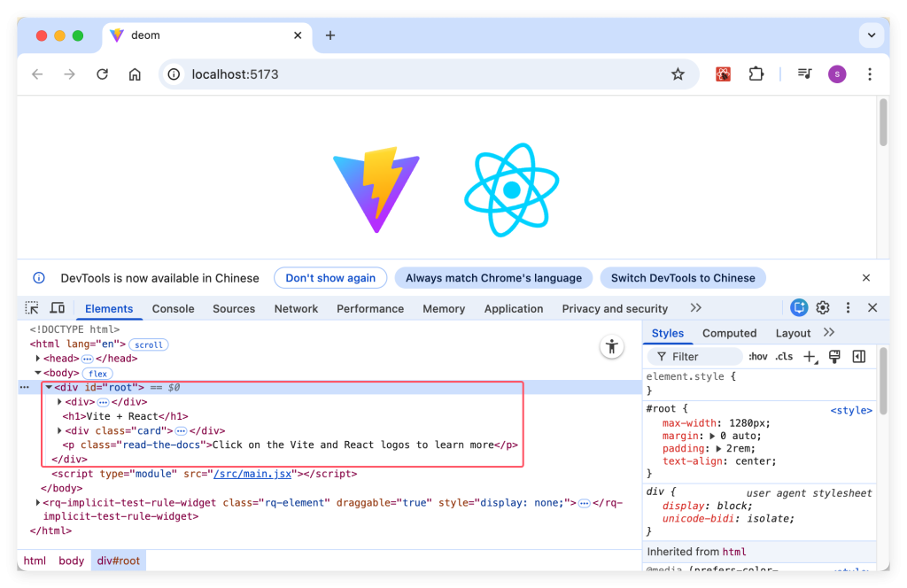Viewport: 907px width, 588px height.
Task: Reload the localhost page
Action: [103, 74]
